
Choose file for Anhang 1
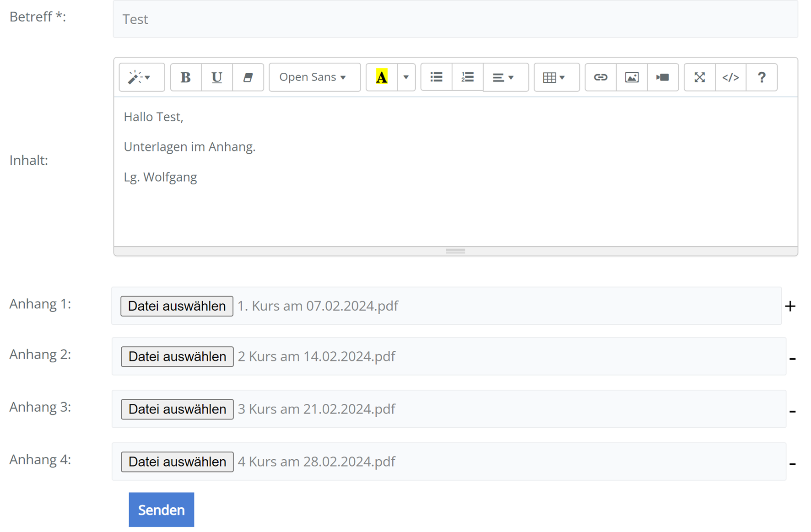coord(177,306)
